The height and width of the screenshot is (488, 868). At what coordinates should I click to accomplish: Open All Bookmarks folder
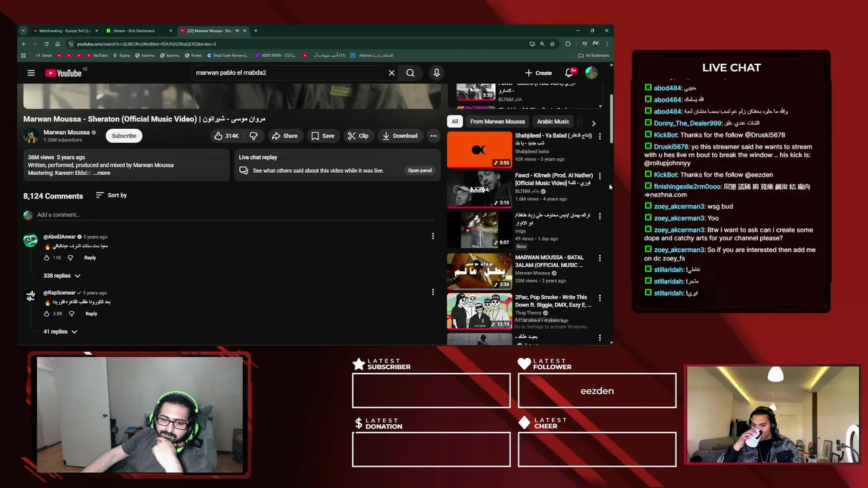(x=593, y=56)
